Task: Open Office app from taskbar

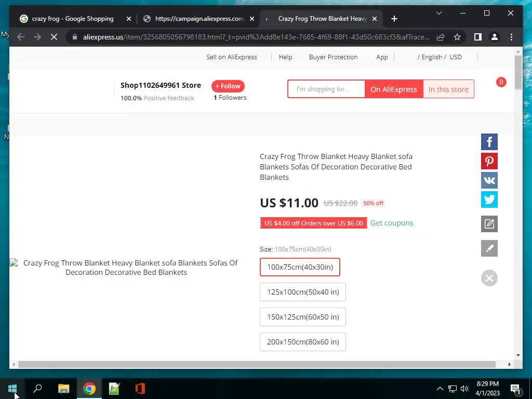Action: tap(140, 389)
